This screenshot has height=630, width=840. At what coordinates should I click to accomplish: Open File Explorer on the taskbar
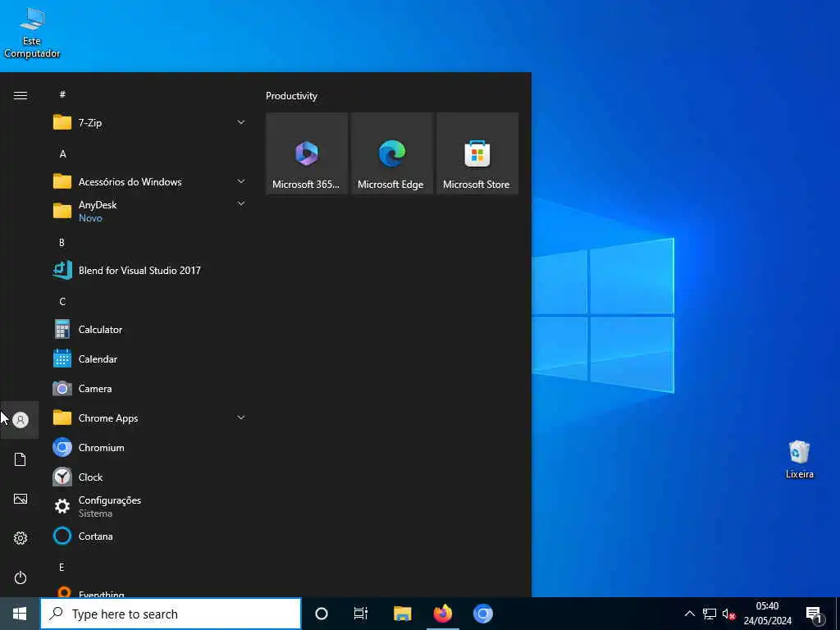tap(402, 614)
